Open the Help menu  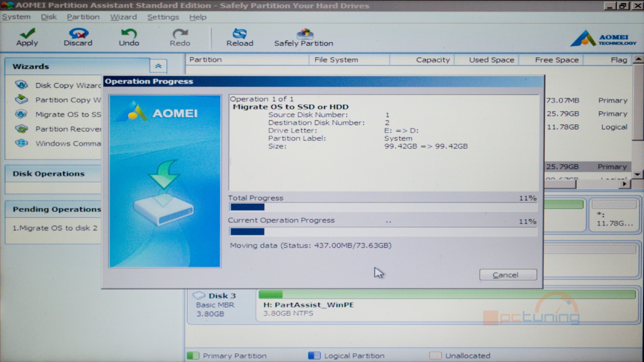click(198, 17)
